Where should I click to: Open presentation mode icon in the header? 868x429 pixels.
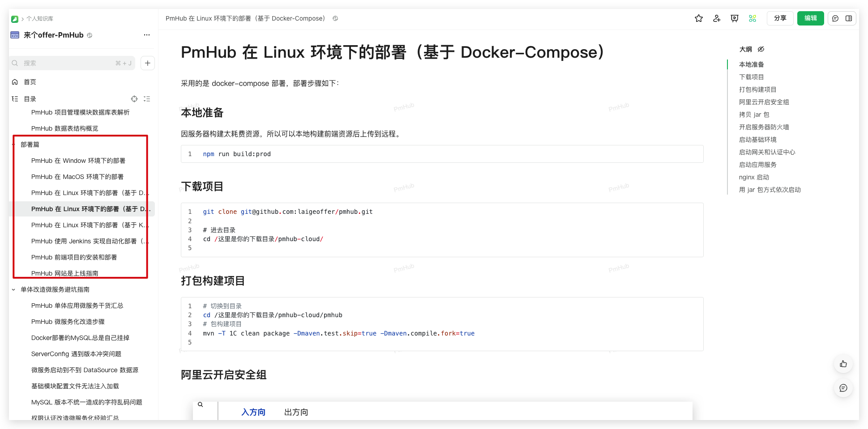pyautogui.click(x=735, y=18)
